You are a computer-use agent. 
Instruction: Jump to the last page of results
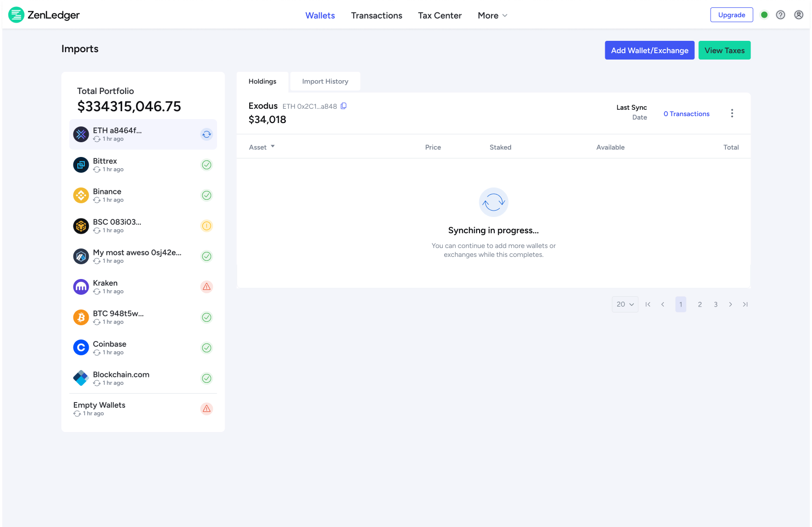(x=745, y=304)
